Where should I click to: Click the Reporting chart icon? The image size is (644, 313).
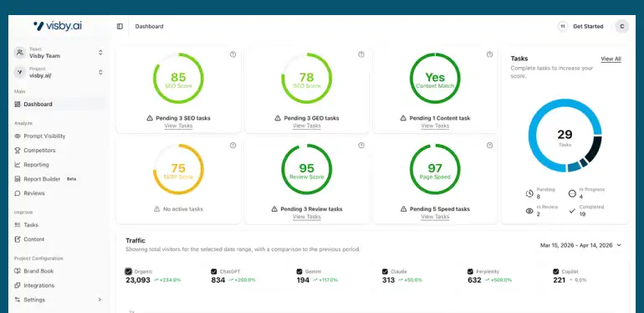tap(18, 165)
